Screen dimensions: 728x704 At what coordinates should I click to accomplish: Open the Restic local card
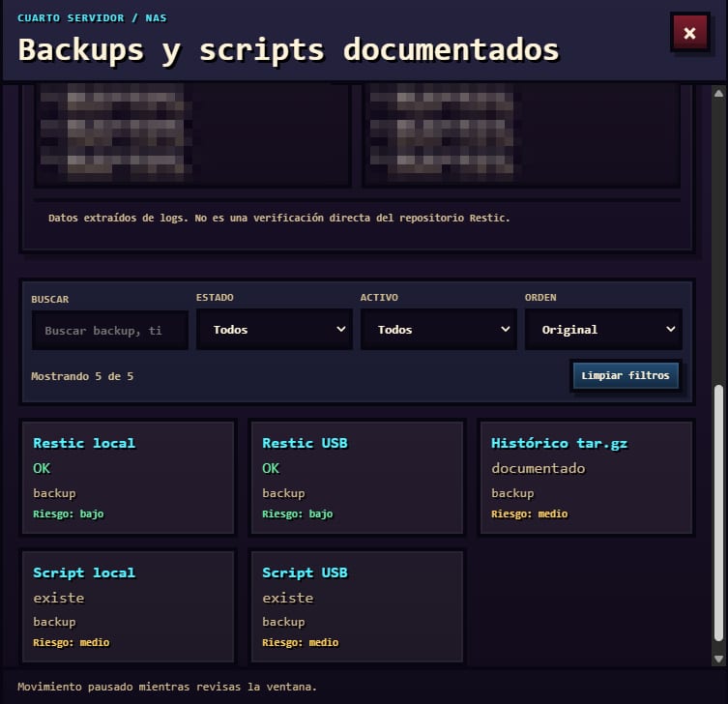[129, 478]
